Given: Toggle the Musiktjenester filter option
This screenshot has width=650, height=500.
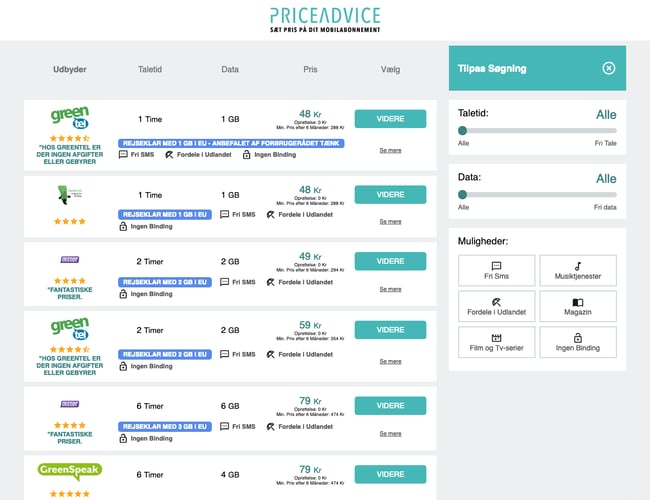Looking at the screenshot, I should point(578,270).
